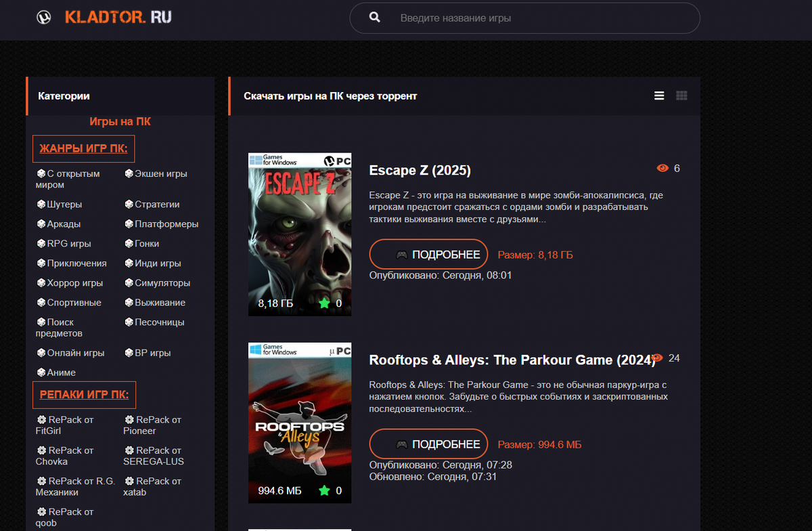Open Поиск предметов category
Viewport: 812px width, 531px height.
(59, 328)
